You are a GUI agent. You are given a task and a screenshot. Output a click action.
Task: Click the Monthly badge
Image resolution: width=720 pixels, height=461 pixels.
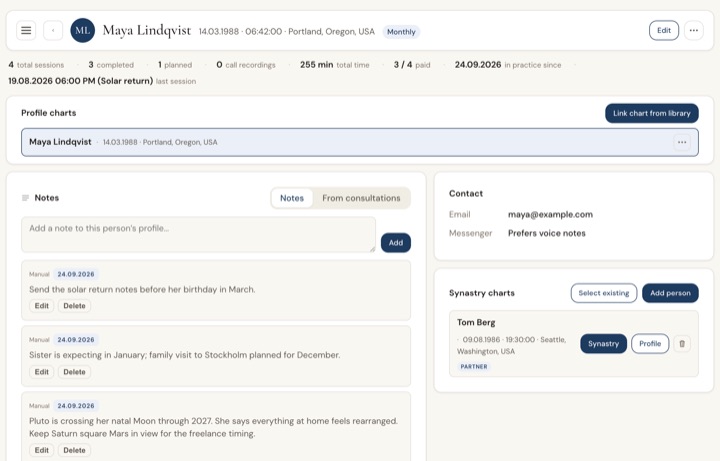point(401,32)
